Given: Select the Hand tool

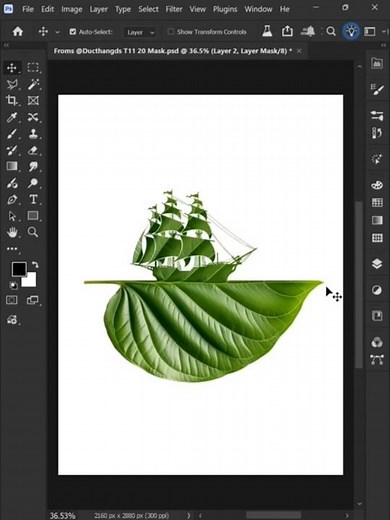Looking at the screenshot, I should tap(12, 232).
